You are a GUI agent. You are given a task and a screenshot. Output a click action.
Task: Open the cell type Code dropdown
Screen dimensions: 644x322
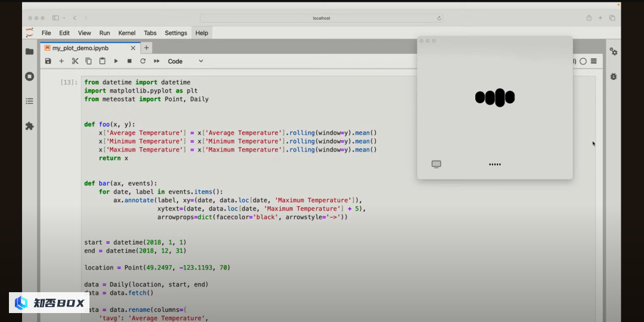[x=185, y=61]
